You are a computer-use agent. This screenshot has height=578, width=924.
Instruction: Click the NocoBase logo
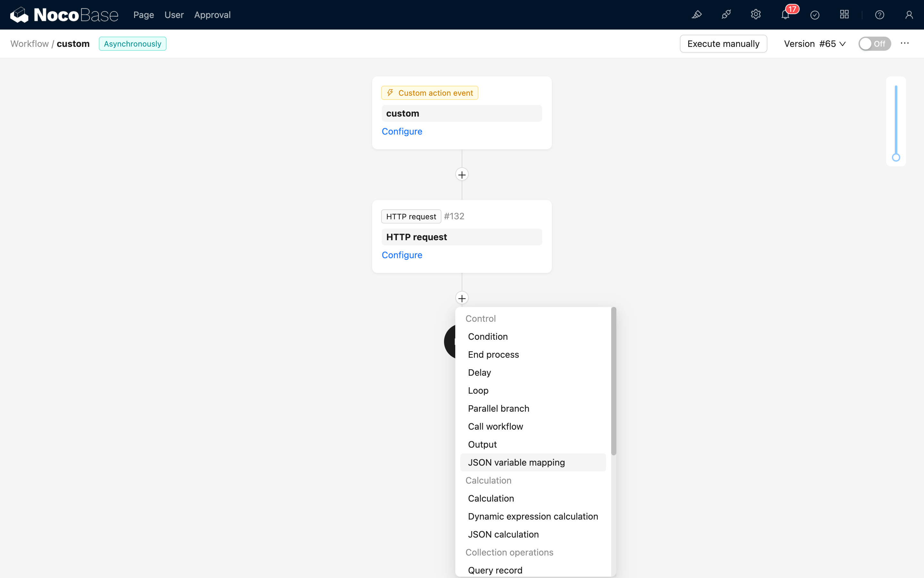64,15
